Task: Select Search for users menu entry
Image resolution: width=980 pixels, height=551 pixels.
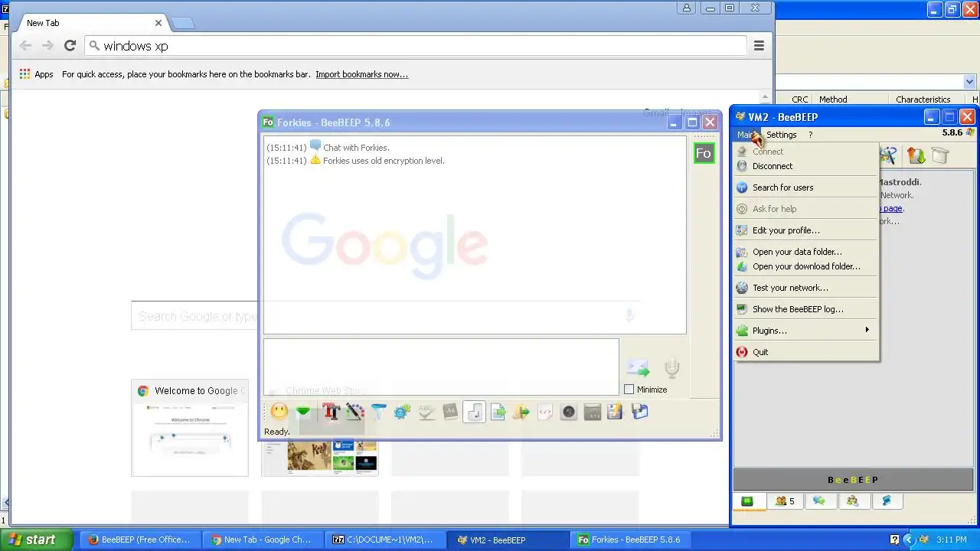Action: point(805,187)
